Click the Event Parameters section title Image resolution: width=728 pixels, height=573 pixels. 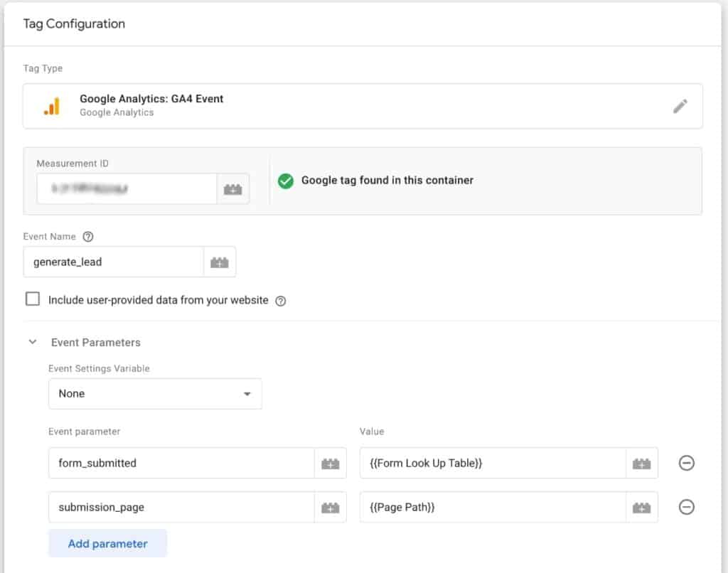click(x=96, y=343)
